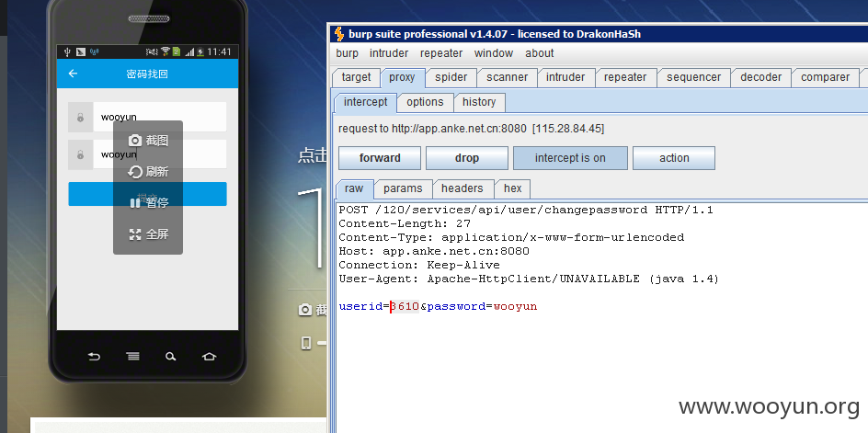Click the password value wooyun in request body
This screenshot has width=868, height=433.
click(515, 306)
